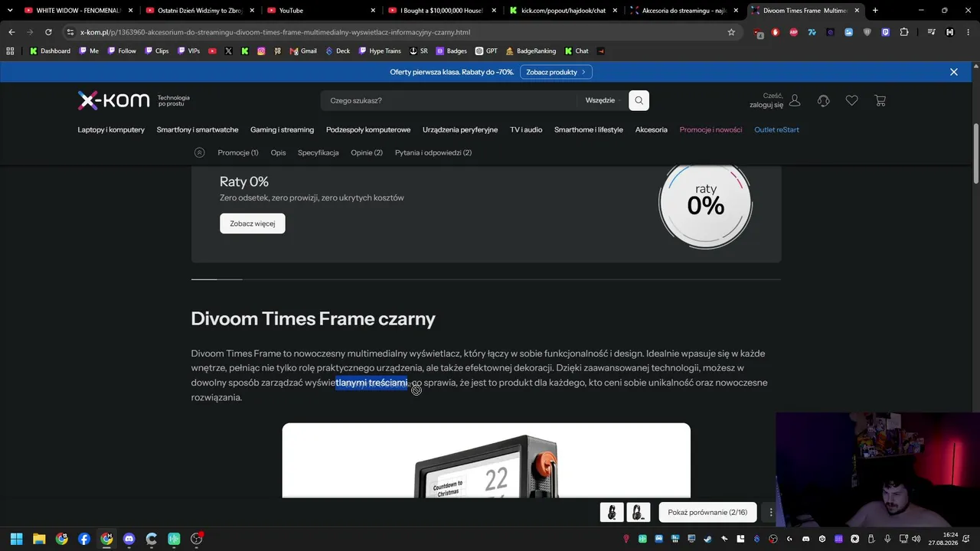Close the blue promo banner
Screen dimensions: 980x551
point(953,72)
